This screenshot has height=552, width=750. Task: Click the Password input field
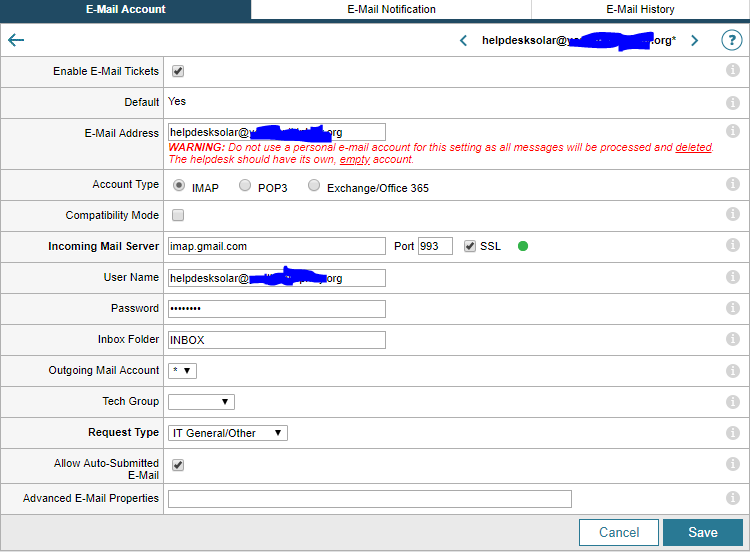(276, 309)
